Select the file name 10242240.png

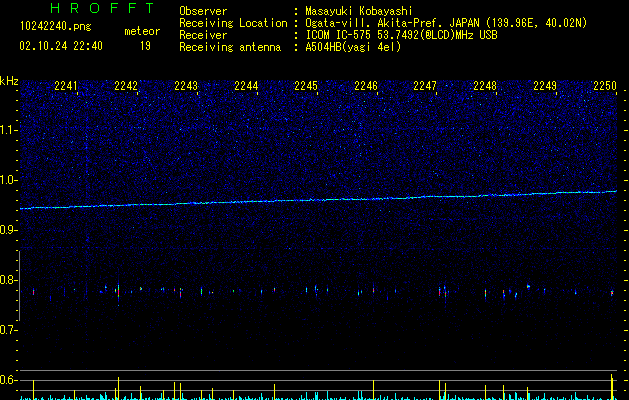(x=56, y=26)
